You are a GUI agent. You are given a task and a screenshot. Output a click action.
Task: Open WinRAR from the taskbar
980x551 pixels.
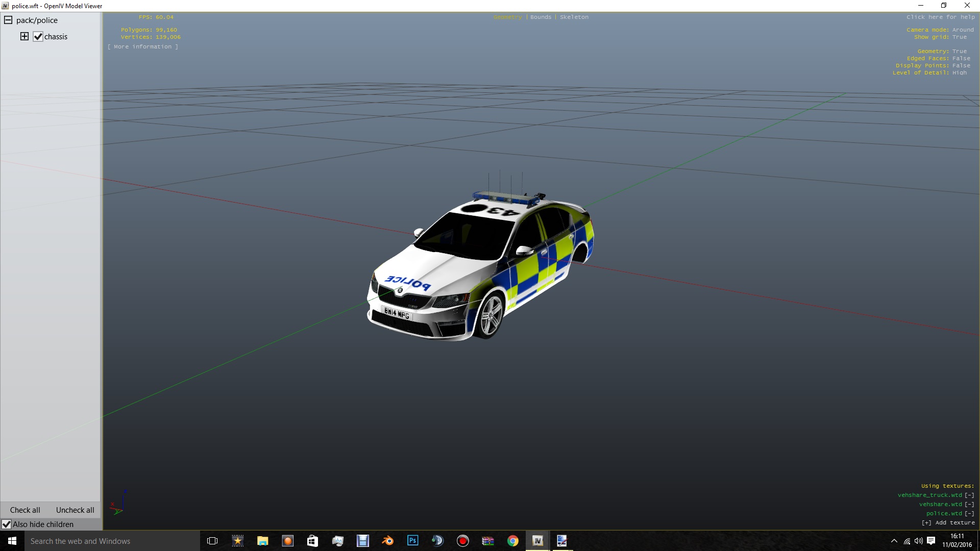[487, 541]
